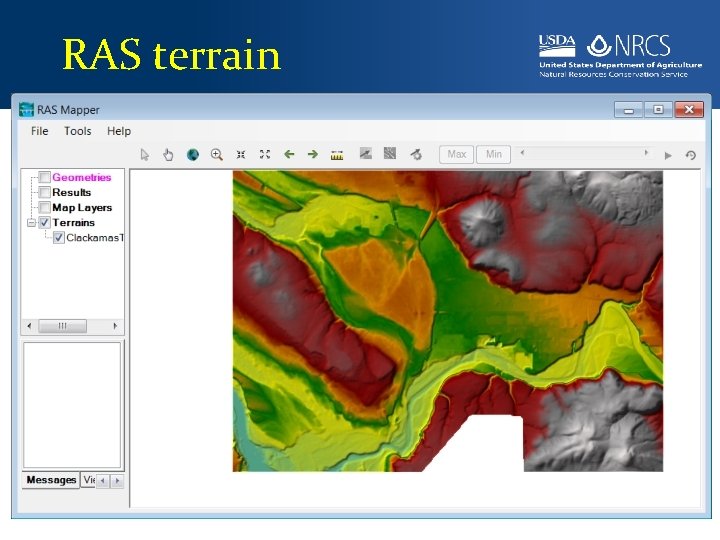Image resolution: width=720 pixels, height=540 pixels.
Task: Click inside the Messages text area
Action: (x=72, y=405)
